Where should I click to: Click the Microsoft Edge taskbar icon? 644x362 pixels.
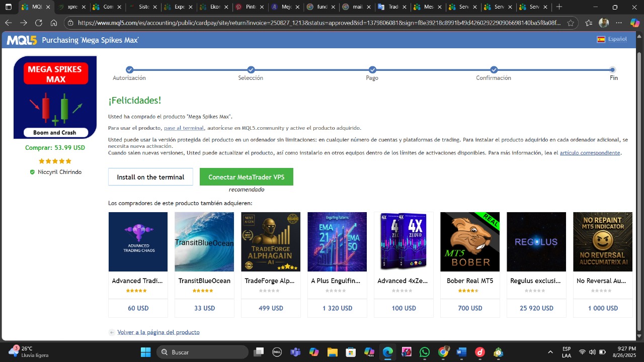(x=388, y=352)
